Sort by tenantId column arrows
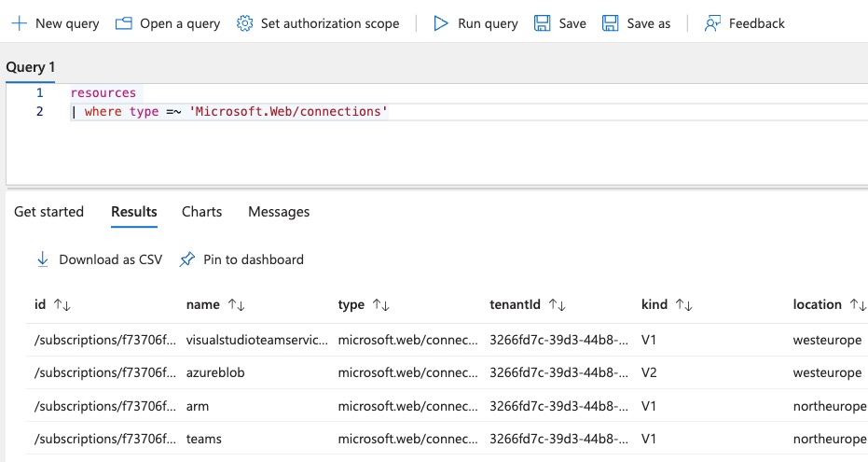Viewport: 868px width, 462px height. point(557,304)
